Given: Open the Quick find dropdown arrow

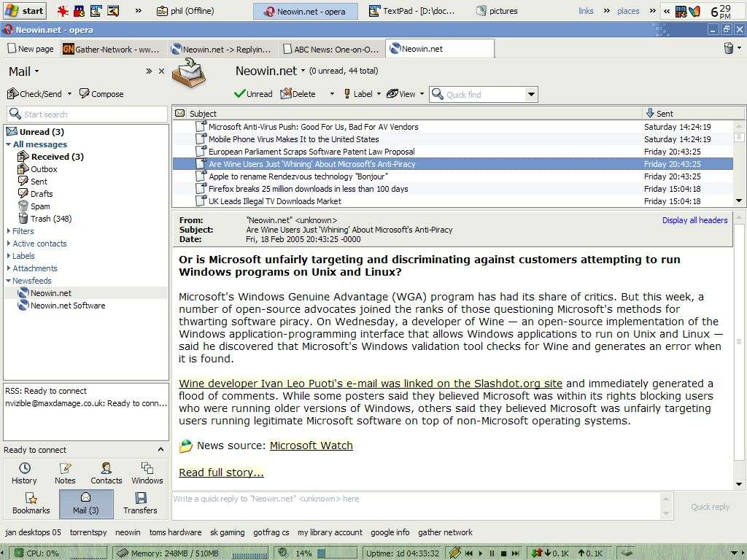Looking at the screenshot, I should [x=531, y=94].
